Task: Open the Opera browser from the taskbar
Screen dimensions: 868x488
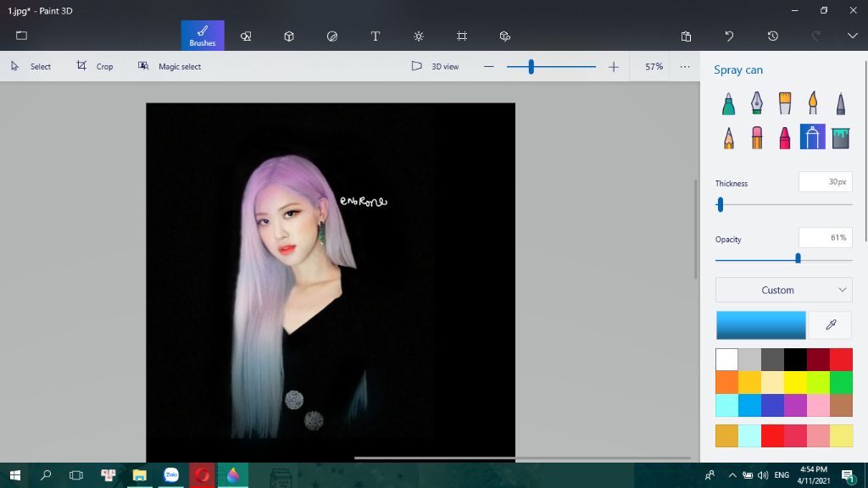Action: [x=202, y=475]
